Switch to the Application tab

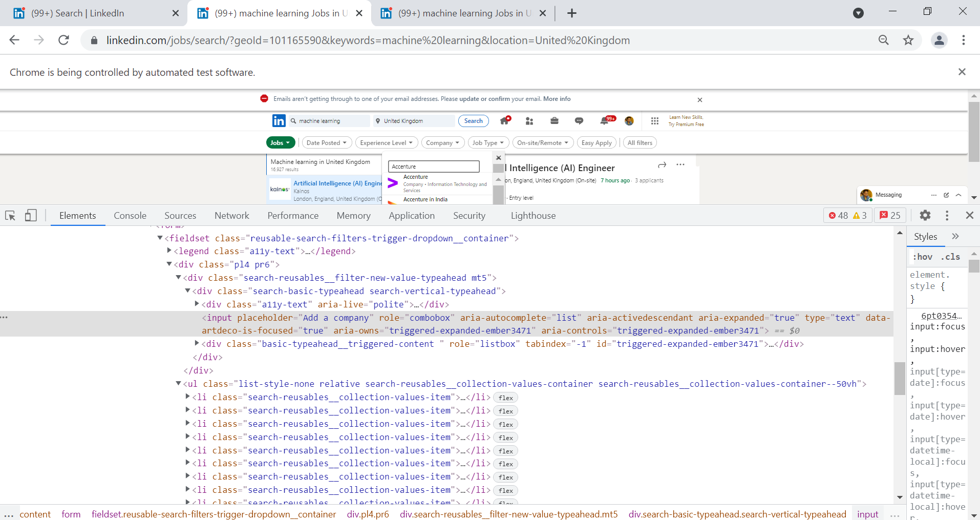coord(412,216)
